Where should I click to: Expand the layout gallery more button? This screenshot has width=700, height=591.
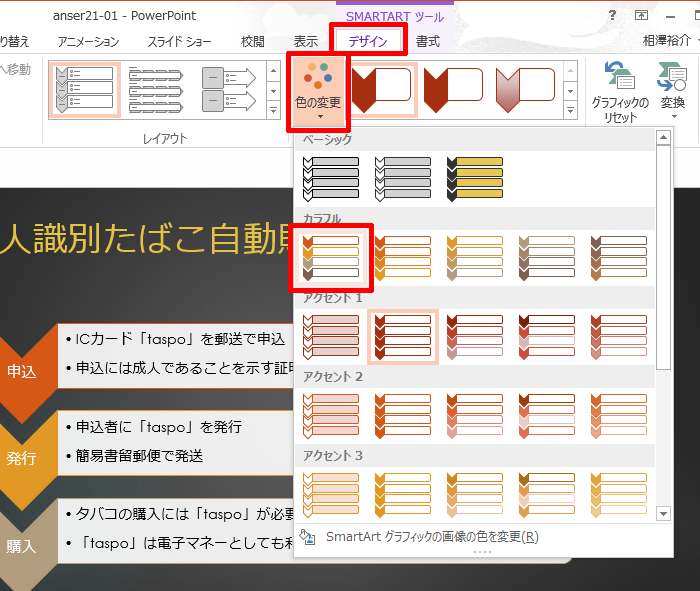[x=273, y=110]
